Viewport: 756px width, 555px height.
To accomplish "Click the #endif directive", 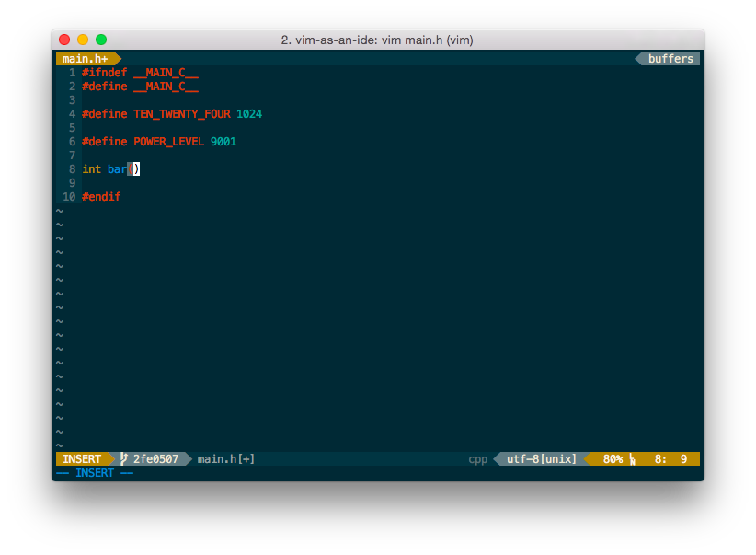I will pos(101,196).
